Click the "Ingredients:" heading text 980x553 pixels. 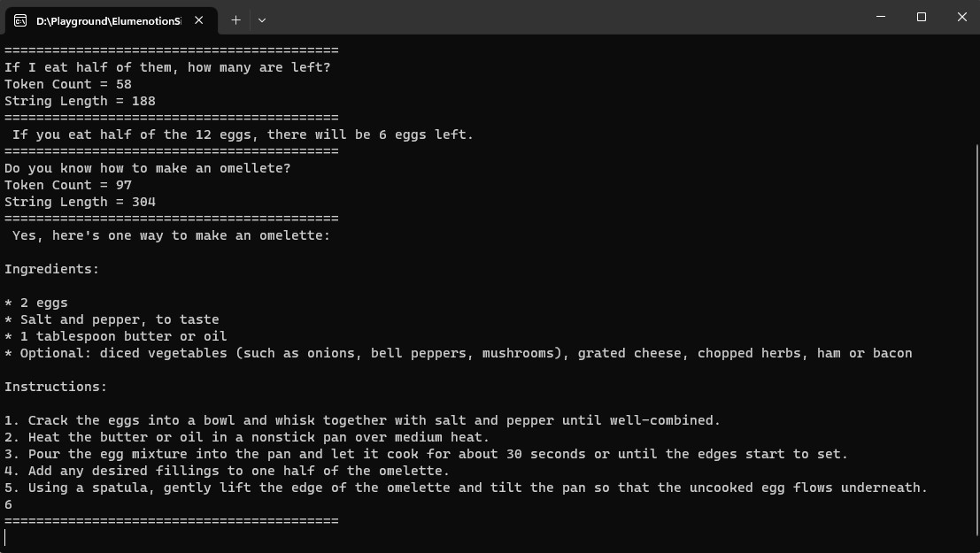tap(52, 269)
